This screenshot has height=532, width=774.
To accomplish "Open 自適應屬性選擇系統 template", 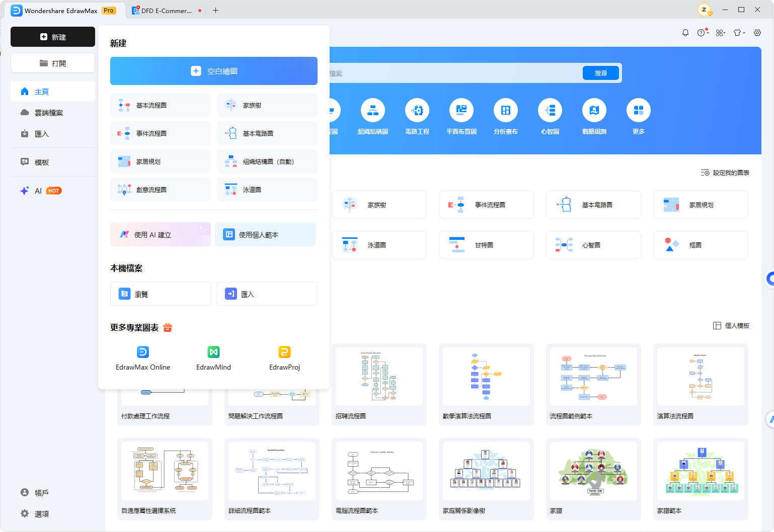I will pyautogui.click(x=165, y=479).
